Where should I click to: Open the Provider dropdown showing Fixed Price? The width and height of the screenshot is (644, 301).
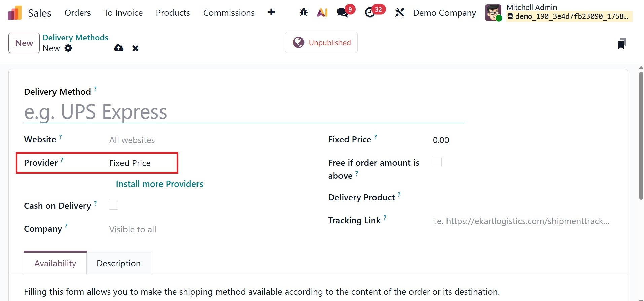click(141, 163)
